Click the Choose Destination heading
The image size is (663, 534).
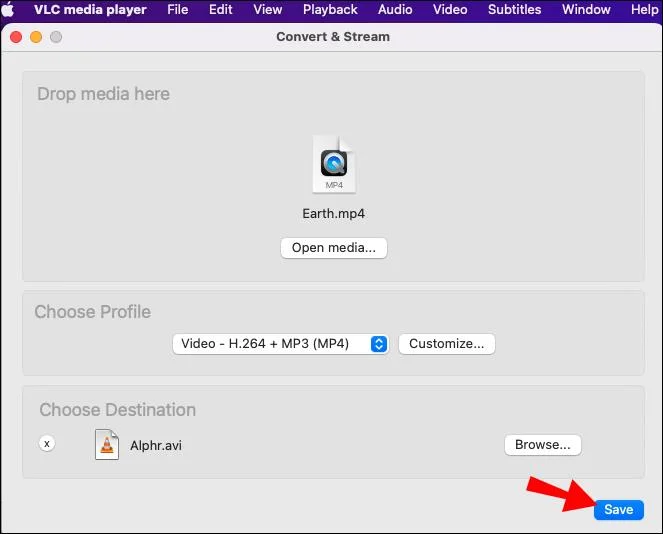118,410
